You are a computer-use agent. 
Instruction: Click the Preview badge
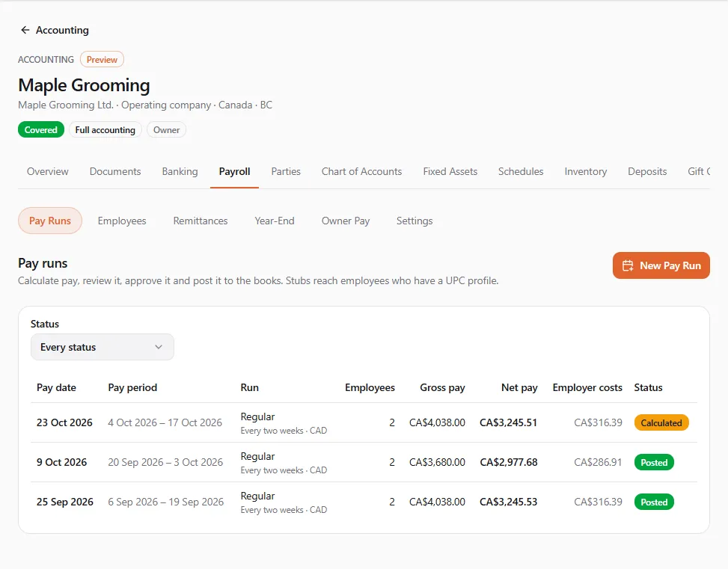pyautogui.click(x=102, y=59)
